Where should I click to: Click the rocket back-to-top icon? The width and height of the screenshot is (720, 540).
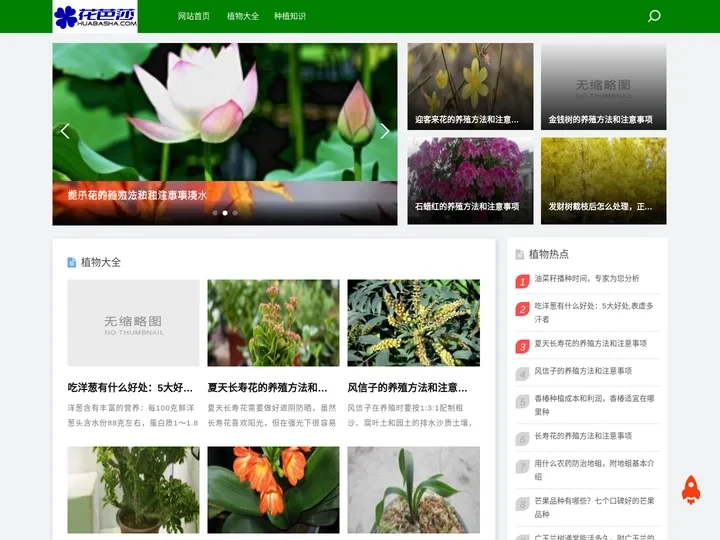pyautogui.click(x=691, y=489)
